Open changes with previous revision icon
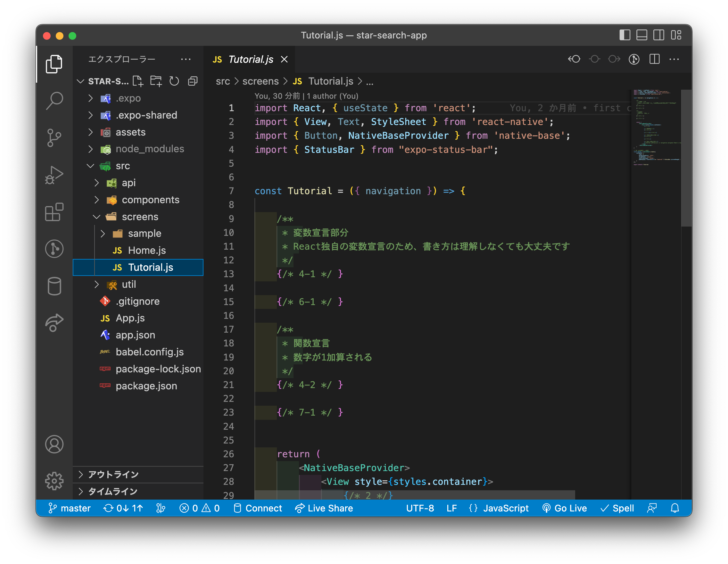Image resolution: width=728 pixels, height=564 pixels. 574,59
